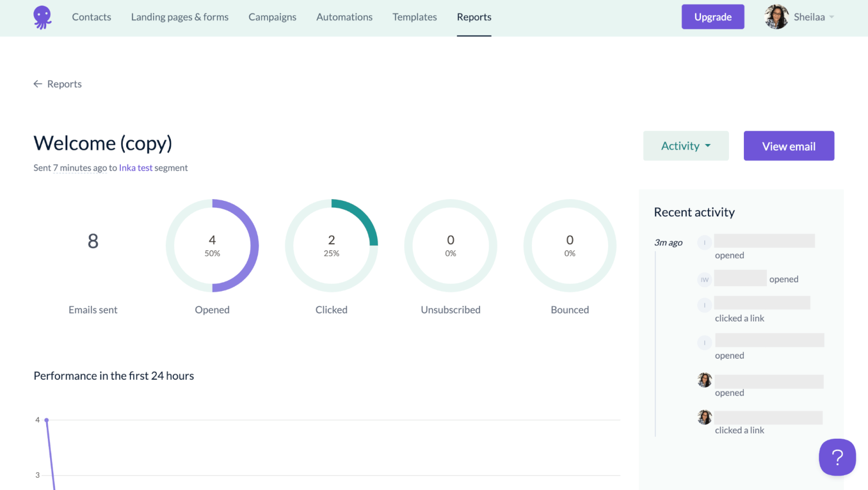This screenshot has width=868, height=490.
Task: Open the Contacts menu item
Action: click(91, 17)
